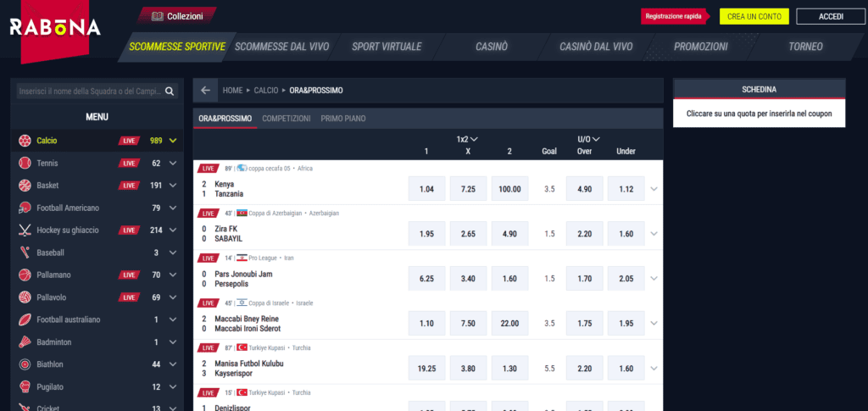Select draw odds 2.65 for Zira FK match
868x411 pixels.
[x=468, y=233]
